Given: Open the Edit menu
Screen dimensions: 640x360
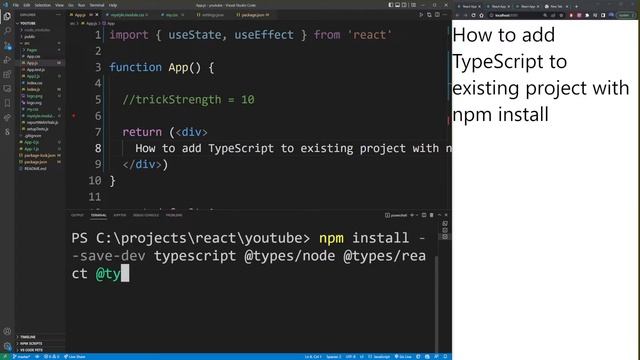Looking at the screenshot, I should [27, 5].
